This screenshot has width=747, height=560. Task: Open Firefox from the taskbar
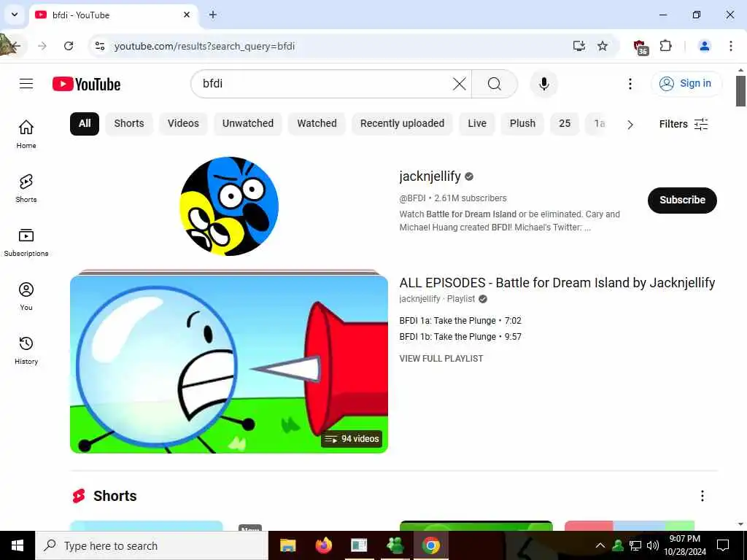(x=323, y=545)
